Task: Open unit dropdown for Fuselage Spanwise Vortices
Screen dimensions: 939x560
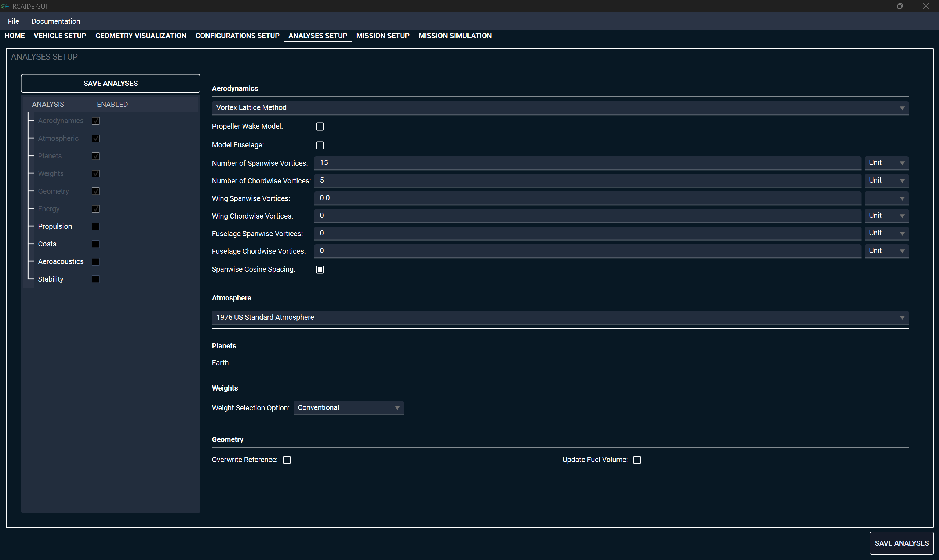Action: (x=887, y=234)
